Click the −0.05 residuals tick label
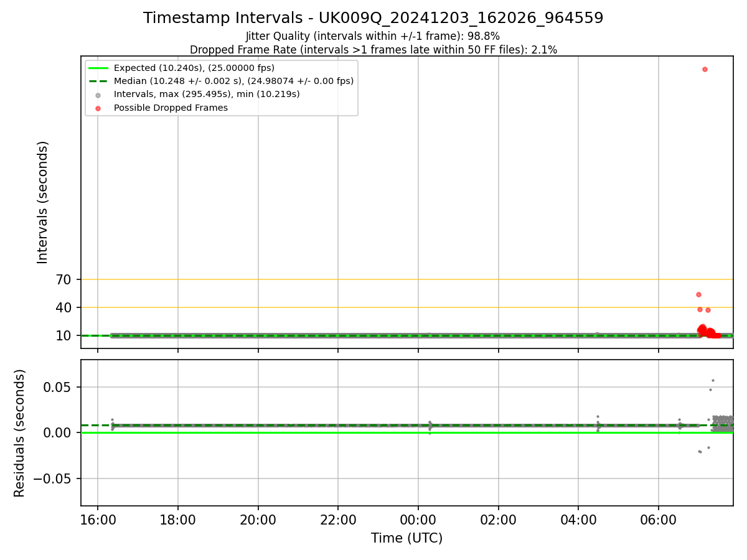The image size is (747, 560). coord(55,478)
